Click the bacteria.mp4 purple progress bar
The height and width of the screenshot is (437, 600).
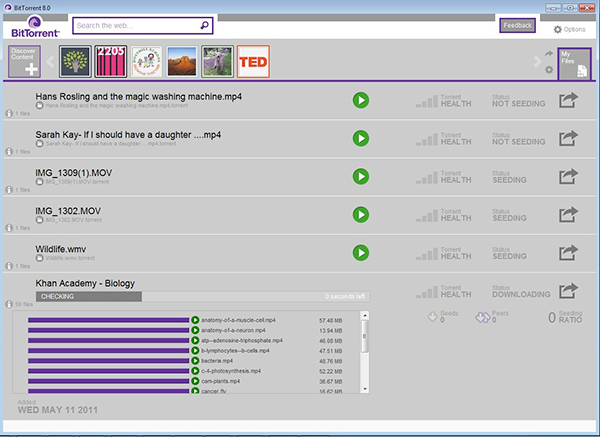click(x=109, y=361)
